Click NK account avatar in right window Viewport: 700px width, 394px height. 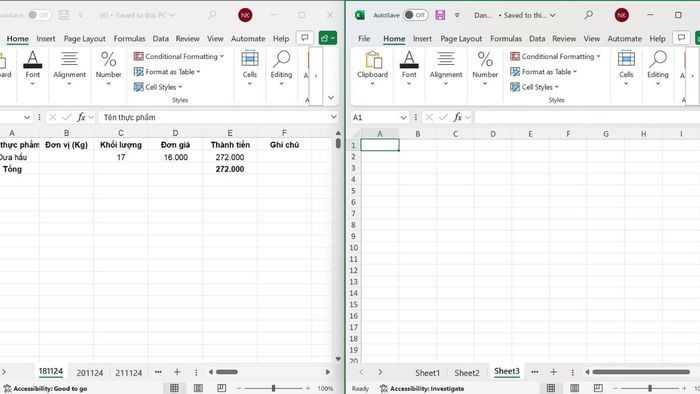pyautogui.click(x=621, y=15)
